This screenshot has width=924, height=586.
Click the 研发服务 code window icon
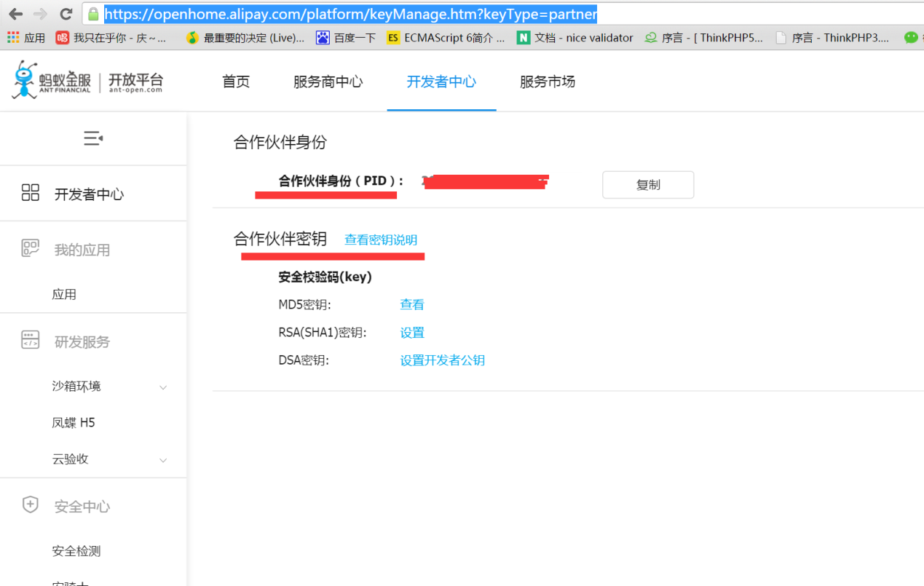31,341
